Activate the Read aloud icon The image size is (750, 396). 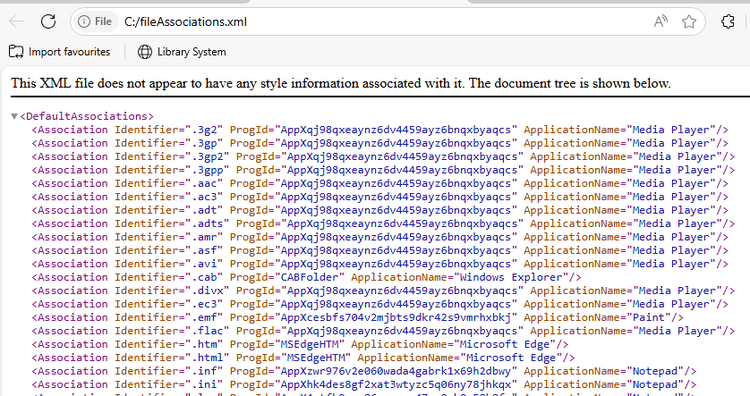[661, 22]
